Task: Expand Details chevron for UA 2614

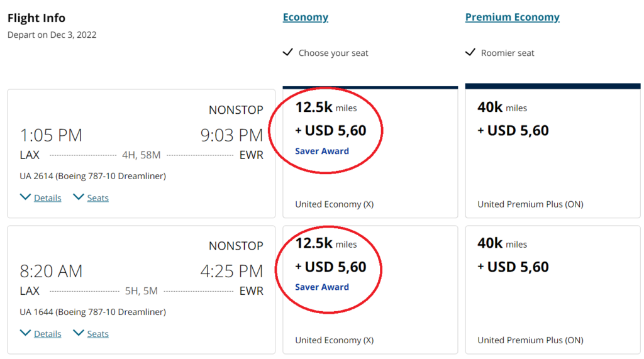Action: pos(25,197)
